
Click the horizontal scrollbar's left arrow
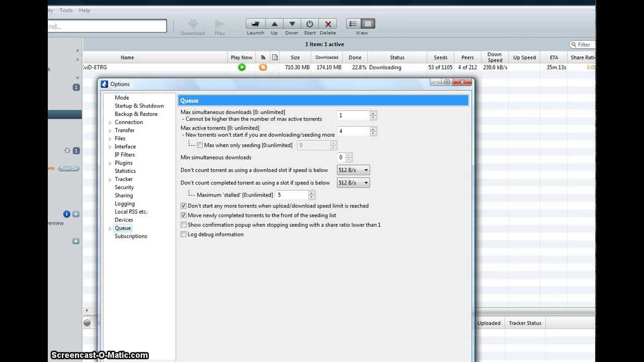(x=87, y=311)
